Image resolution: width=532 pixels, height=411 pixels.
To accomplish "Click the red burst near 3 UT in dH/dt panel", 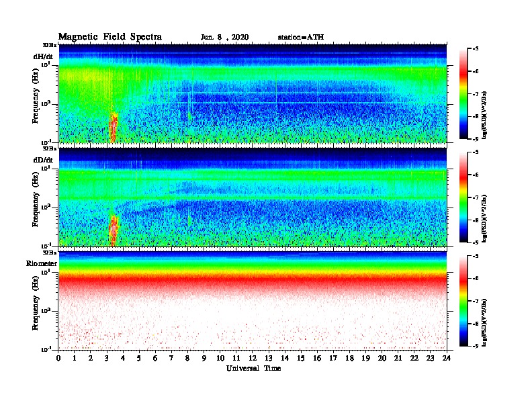I will tap(114, 128).
